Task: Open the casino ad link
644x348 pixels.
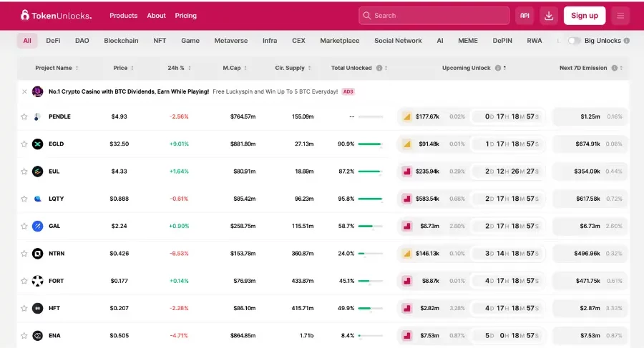Action: [x=193, y=91]
